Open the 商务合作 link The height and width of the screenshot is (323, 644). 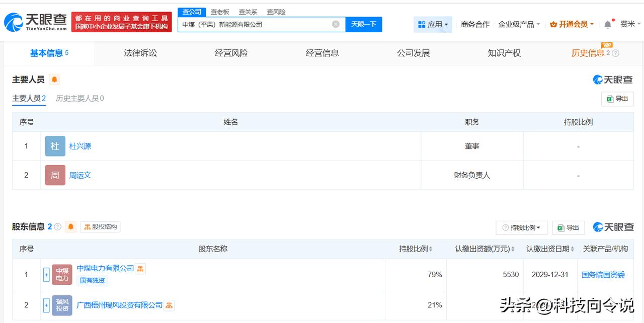(x=475, y=24)
